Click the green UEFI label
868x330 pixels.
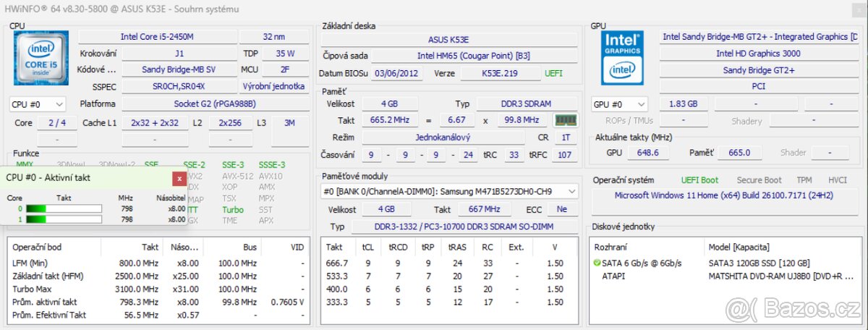point(553,74)
